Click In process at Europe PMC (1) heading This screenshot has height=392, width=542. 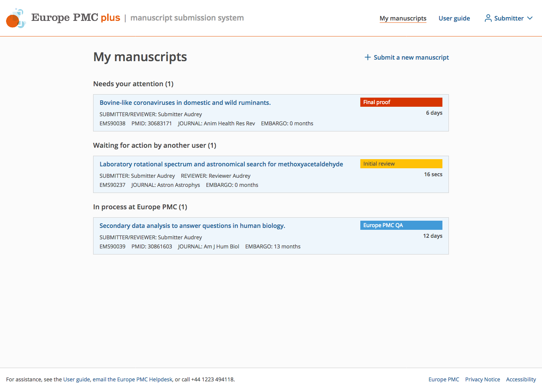click(140, 207)
